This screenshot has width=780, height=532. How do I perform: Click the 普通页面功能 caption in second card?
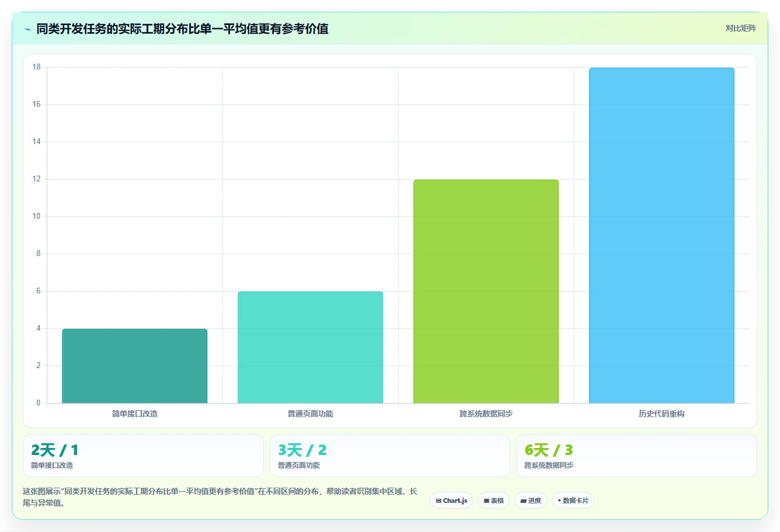299,466
